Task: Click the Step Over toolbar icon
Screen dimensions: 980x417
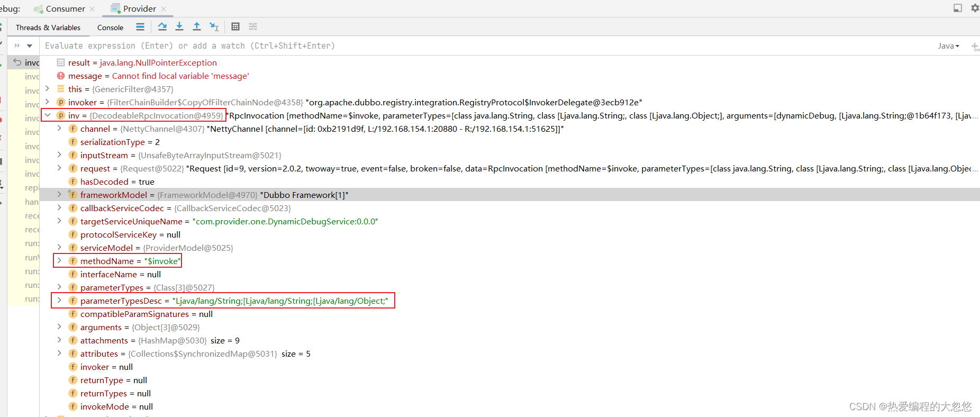Action: coord(162,26)
